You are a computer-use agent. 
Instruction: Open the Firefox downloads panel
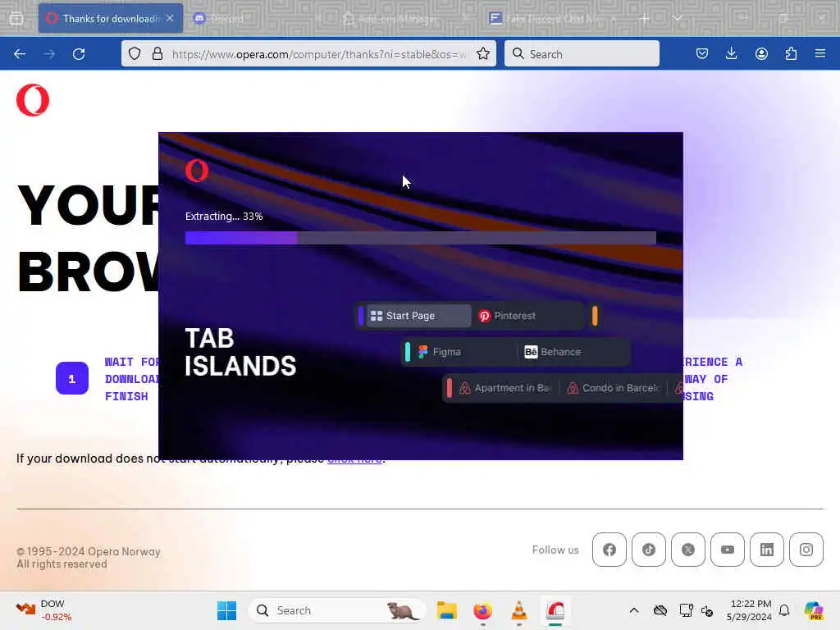click(731, 53)
